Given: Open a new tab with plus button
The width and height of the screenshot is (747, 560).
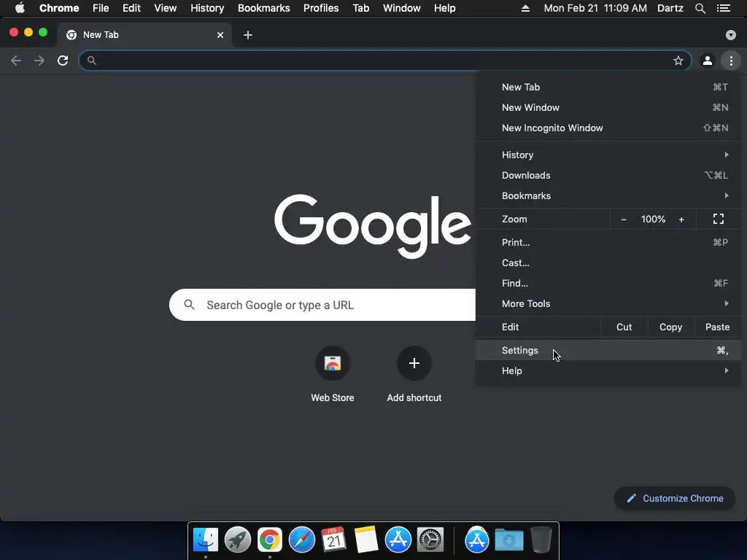Looking at the screenshot, I should pyautogui.click(x=248, y=35).
